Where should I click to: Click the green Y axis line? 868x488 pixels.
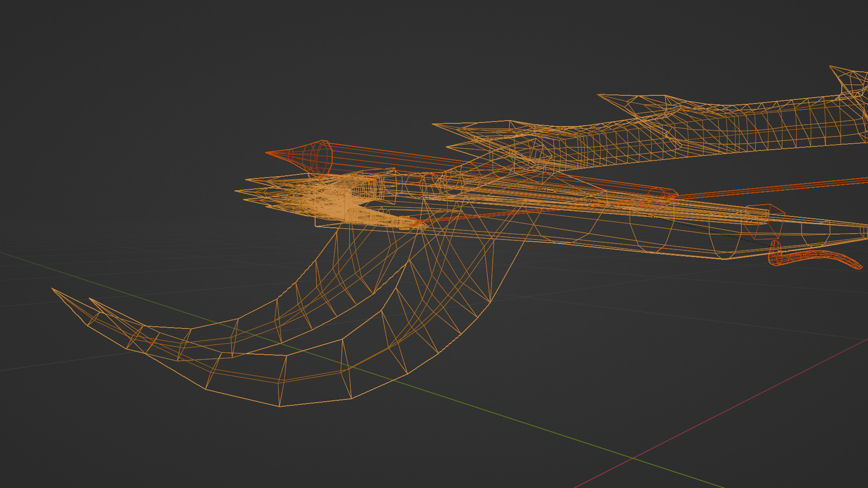pos(542,429)
